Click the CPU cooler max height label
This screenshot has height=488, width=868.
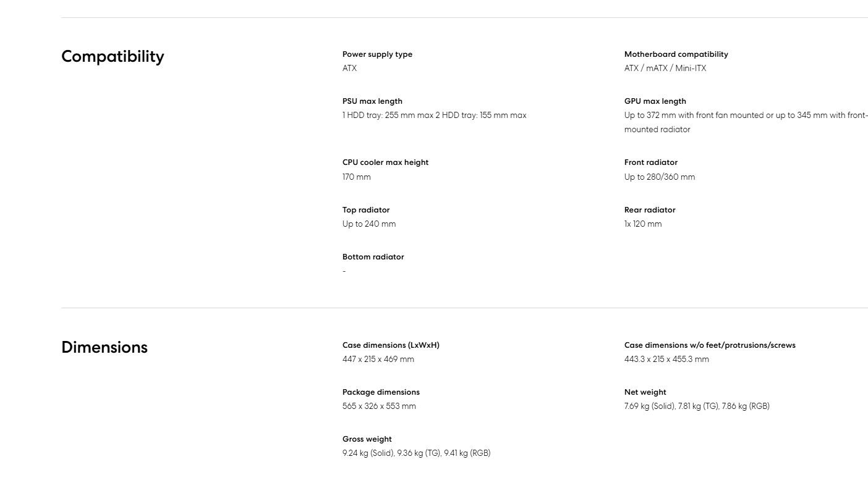[385, 162]
